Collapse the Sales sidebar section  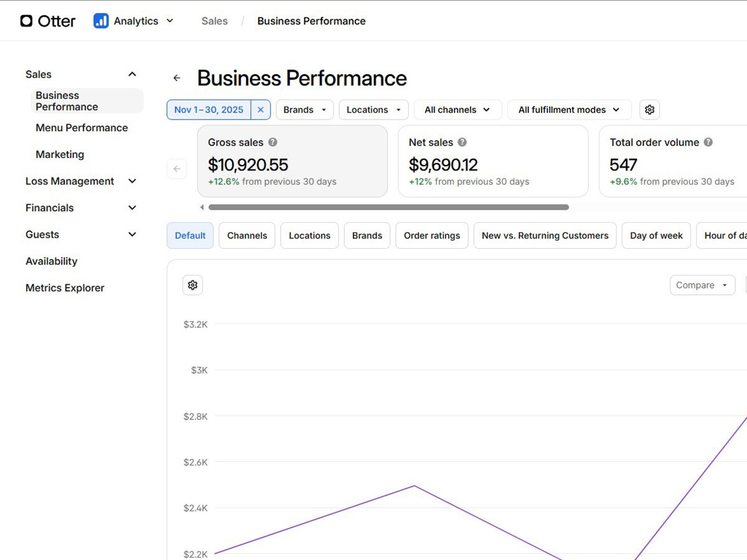point(81,75)
